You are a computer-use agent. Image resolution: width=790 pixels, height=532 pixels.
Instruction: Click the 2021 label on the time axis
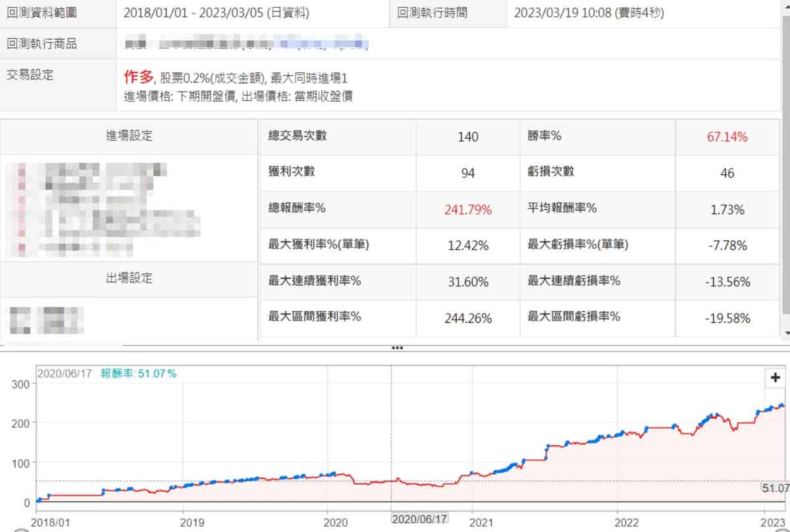[x=481, y=521]
